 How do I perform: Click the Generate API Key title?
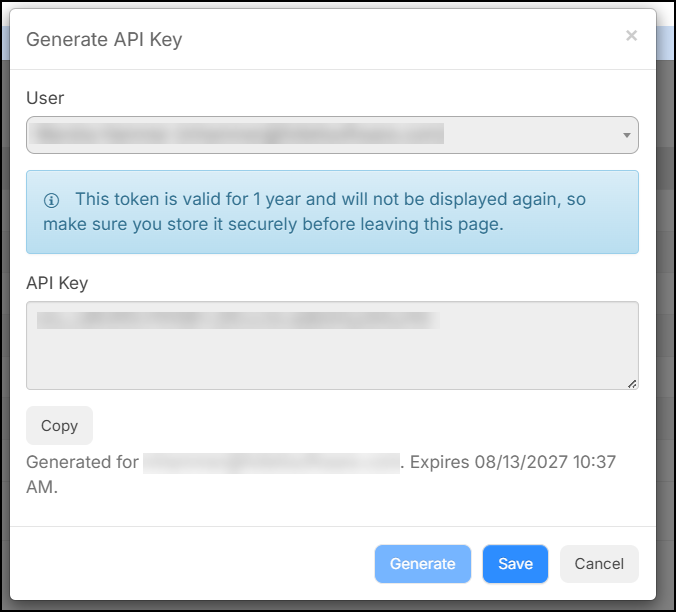(x=104, y=40)
